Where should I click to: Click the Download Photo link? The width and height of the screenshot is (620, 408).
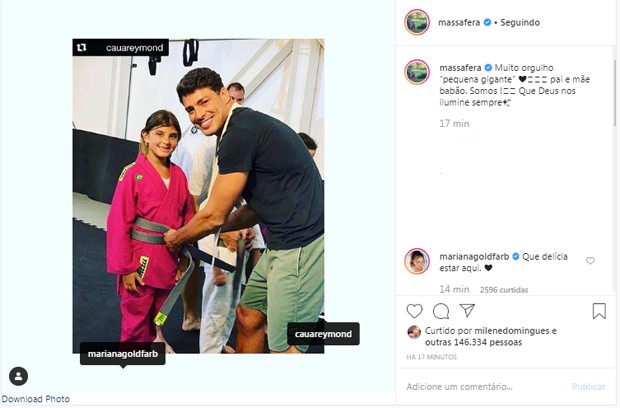(x=35, y=399)
